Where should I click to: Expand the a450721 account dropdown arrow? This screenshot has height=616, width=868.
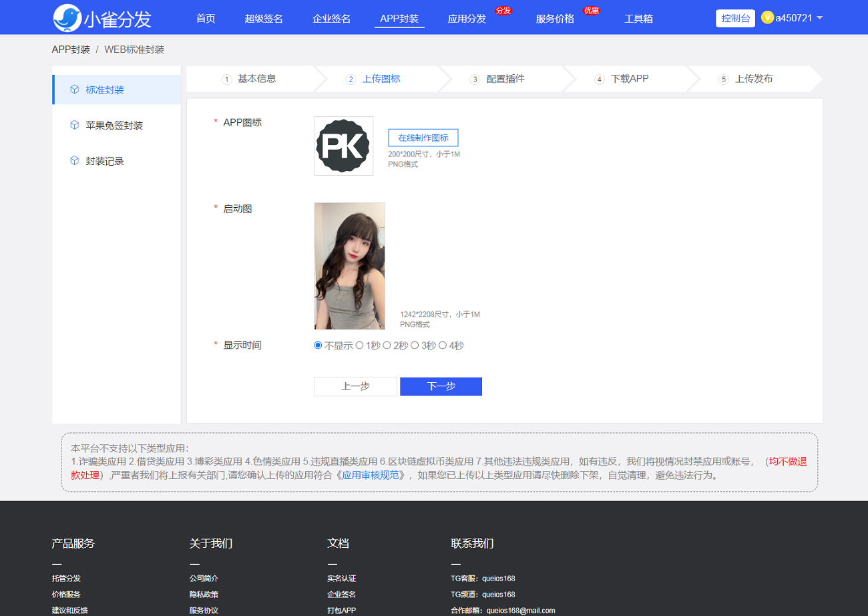819,18
